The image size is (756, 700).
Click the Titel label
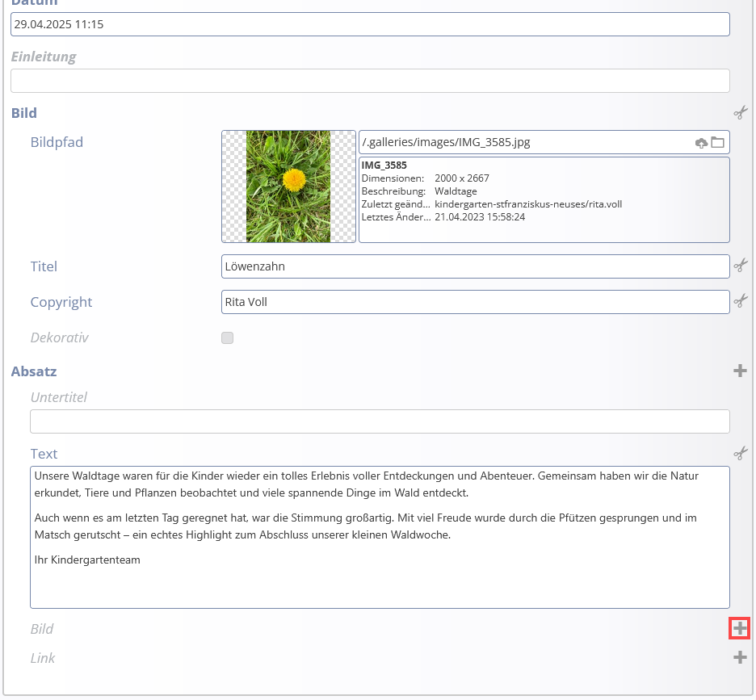44,266
